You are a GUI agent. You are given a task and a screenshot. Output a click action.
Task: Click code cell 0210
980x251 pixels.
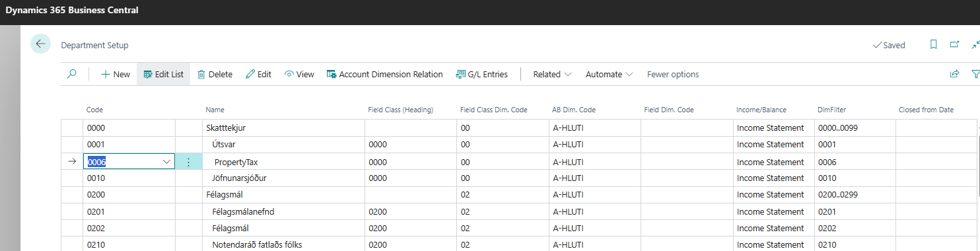[129, 245]
